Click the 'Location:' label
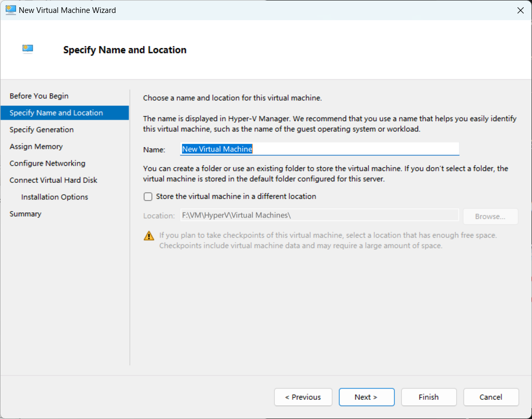The height and width of the screenshot is (419, 532). [x=159, y=215]
